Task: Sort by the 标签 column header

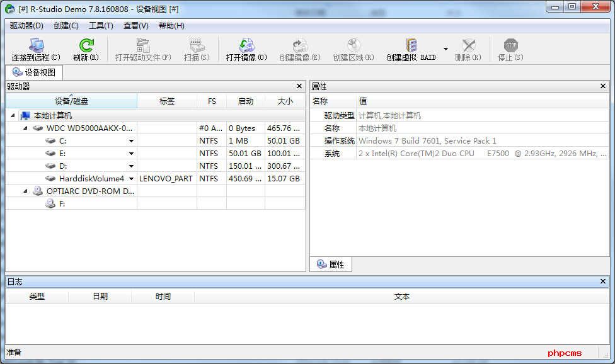Action: [x=167, y=101]
